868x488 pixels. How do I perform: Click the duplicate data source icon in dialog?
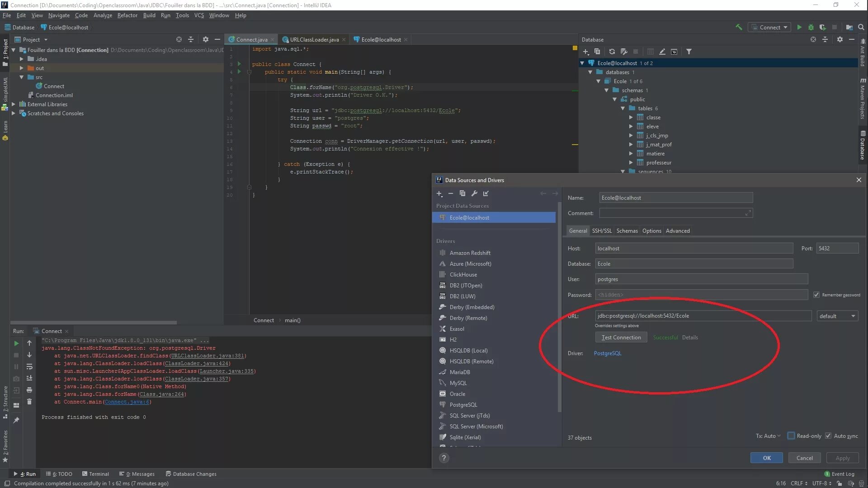pyautogui.click(x=462, y=194)
